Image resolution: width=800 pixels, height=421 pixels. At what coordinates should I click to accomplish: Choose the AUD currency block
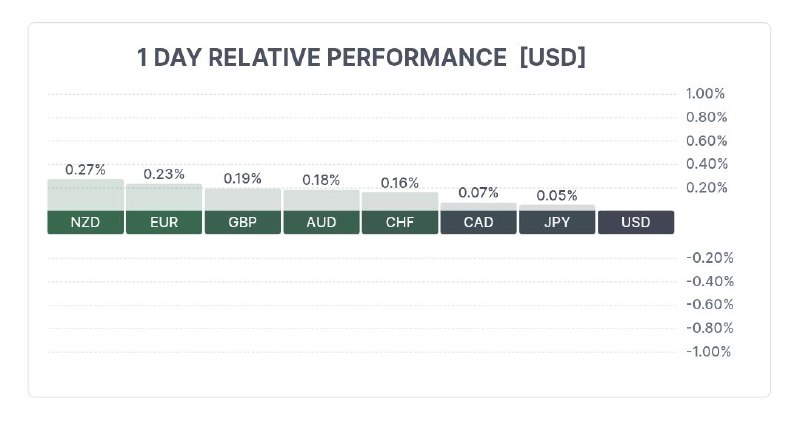click(321, 222)
